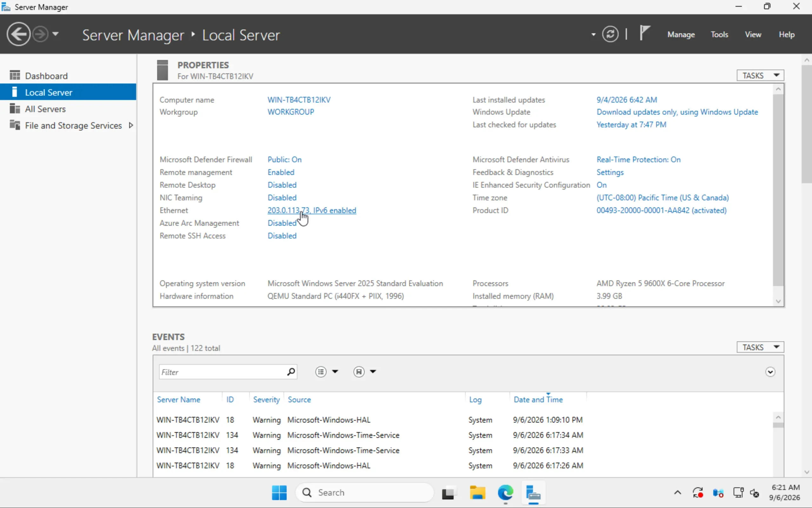Change the Pacific Time zone link
Image resolution: width=812 pixels, height=508 pixels.
[x=662, y=198]
